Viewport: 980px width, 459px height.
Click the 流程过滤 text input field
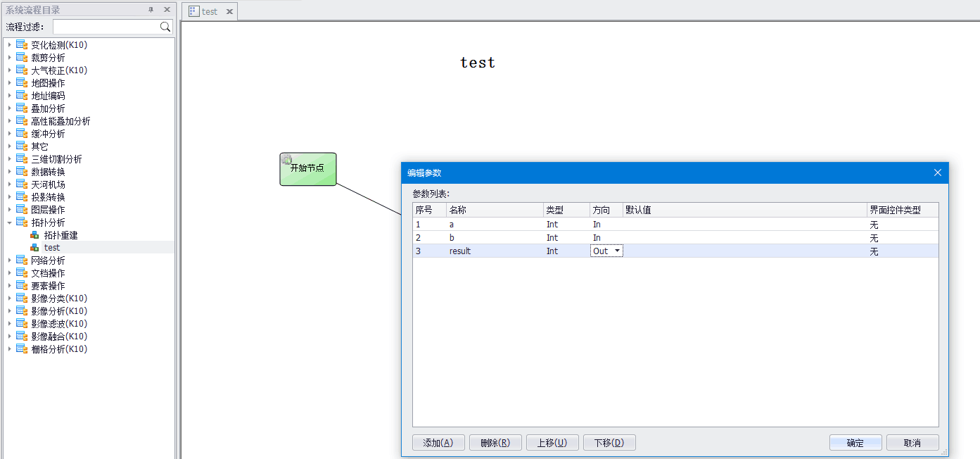(106, 27)
